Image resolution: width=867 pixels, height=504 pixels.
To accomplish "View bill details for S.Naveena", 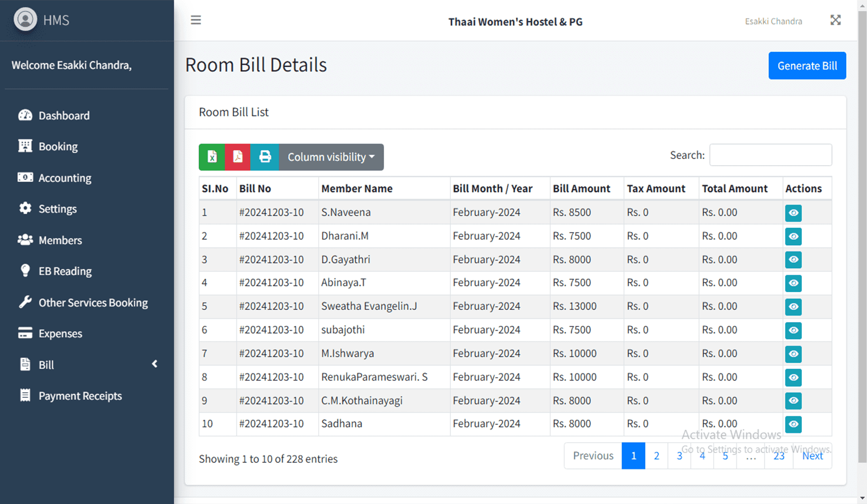I will (x=793, y=213).
